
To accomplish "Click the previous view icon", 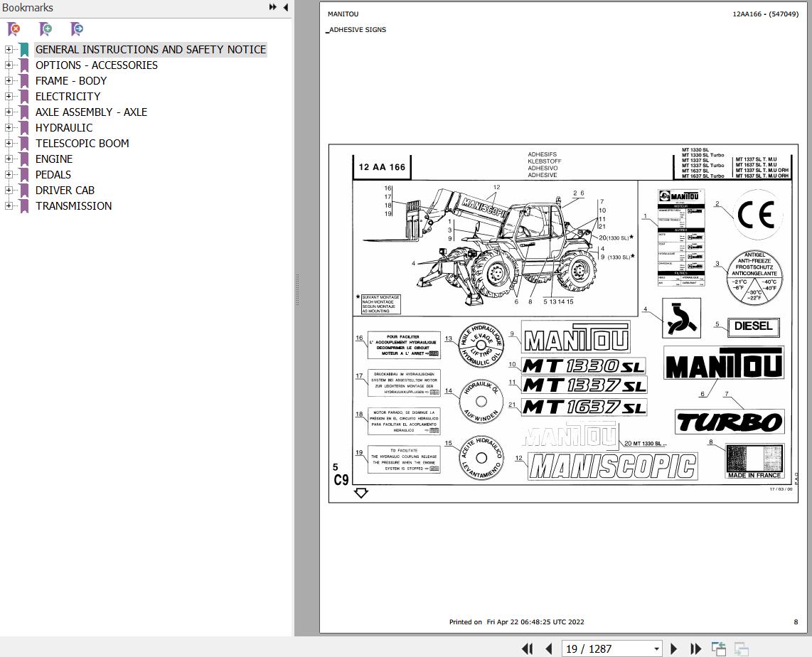I will [x=718, y=648].
